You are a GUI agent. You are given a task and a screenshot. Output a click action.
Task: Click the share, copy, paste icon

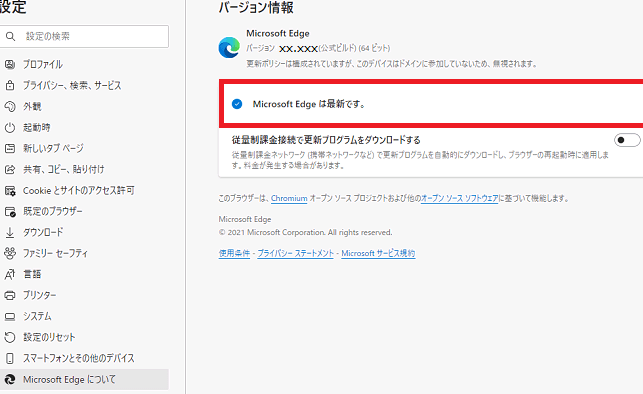[x=10, y=169]
